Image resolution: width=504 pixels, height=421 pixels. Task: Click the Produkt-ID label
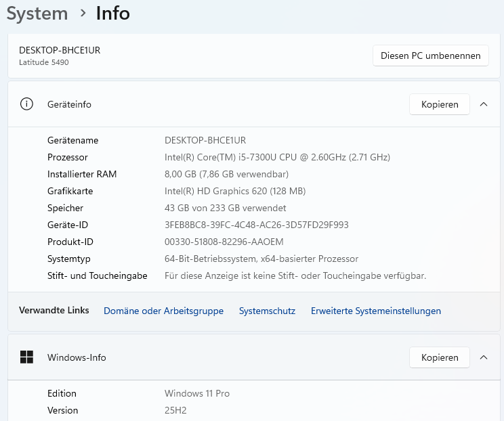coord(70,242)
